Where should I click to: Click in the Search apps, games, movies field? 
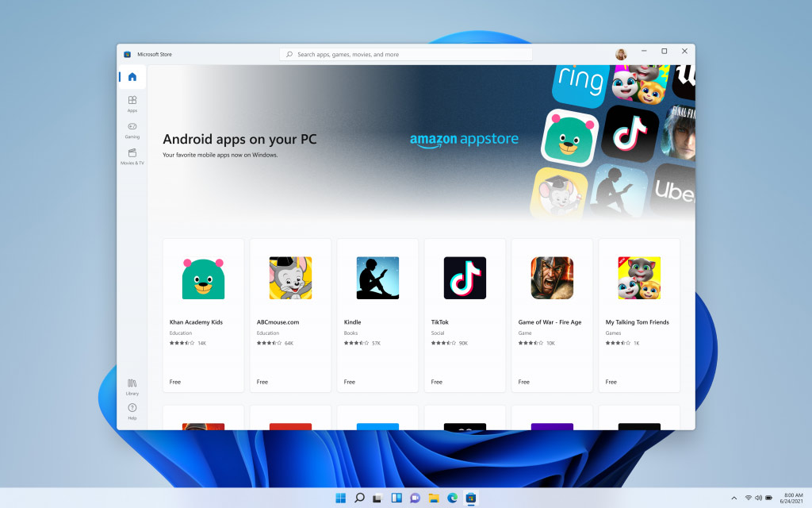(405, 54)
